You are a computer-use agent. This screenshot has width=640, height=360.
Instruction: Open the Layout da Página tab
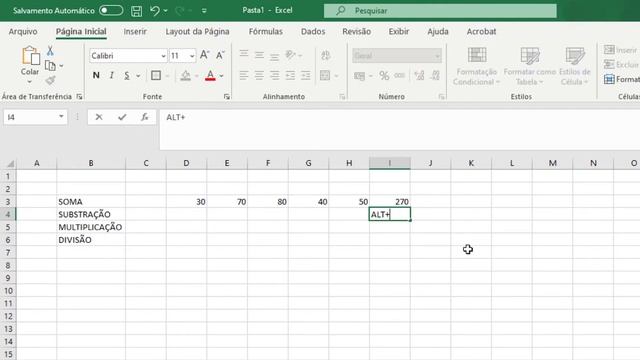(197, 31)
